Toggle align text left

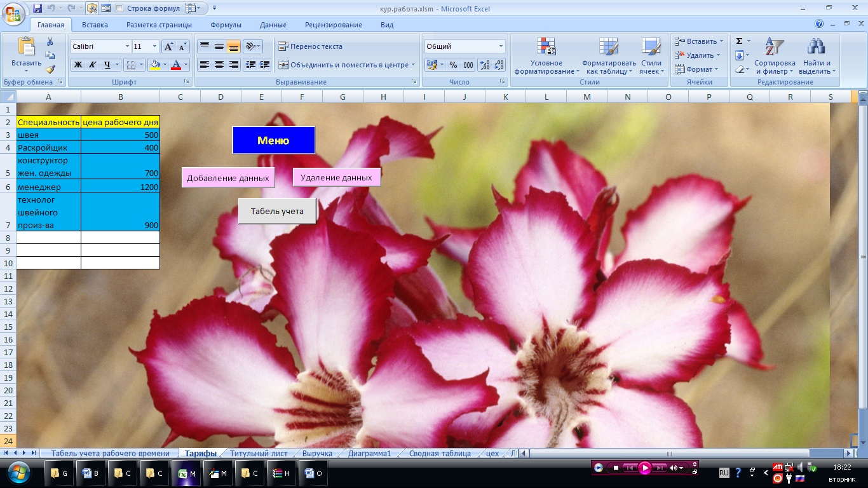point(205,65)
